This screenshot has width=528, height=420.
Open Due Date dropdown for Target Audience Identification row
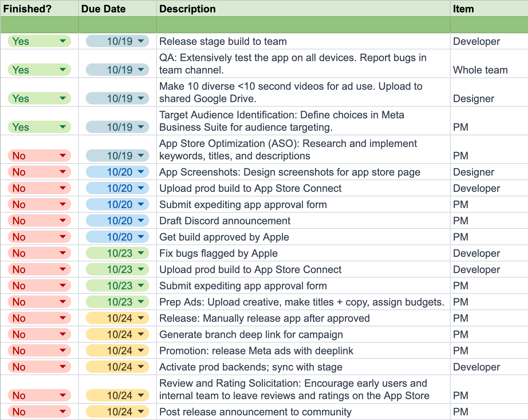(x=118, y=127)
